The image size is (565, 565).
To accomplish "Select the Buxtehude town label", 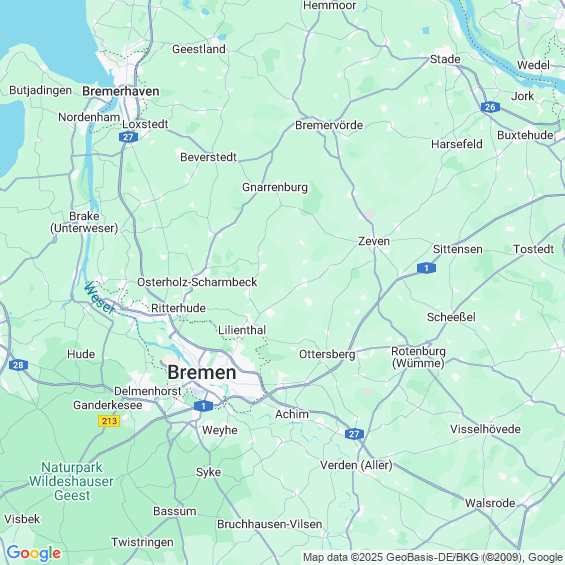I will pyautogui.click(x=525, y=135).
